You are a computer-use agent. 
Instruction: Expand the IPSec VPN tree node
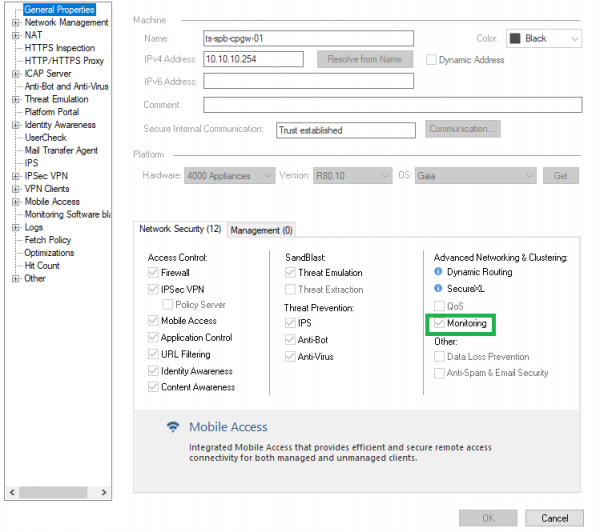[x=16, y=176]
